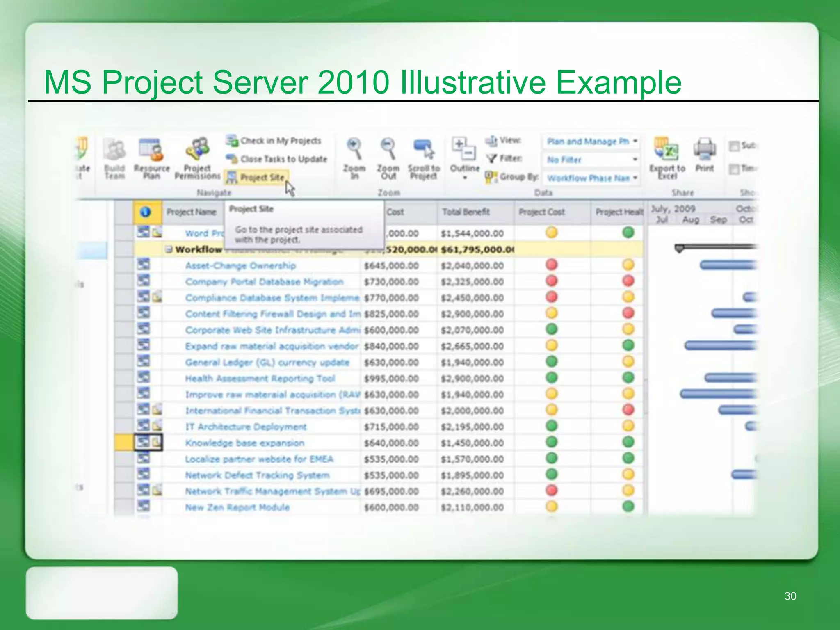Click Gantt bar for Health Assessment row

730,378
